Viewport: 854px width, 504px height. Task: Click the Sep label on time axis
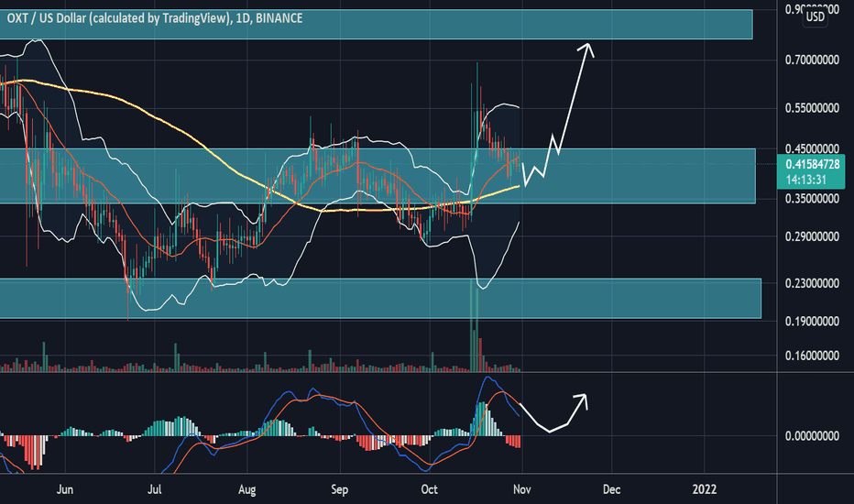(339, 489)
